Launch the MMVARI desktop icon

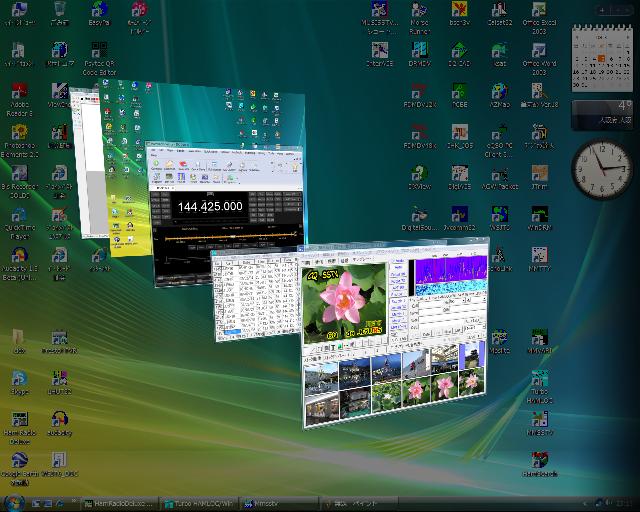click(x=540, y=341)
